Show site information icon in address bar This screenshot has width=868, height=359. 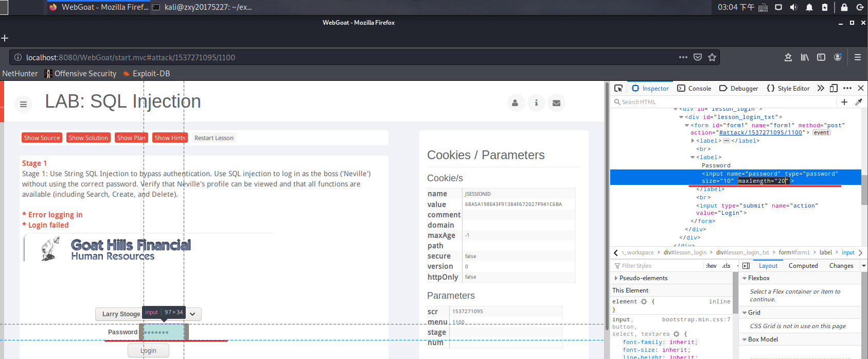pyautogui.click(x=17, y=57)
